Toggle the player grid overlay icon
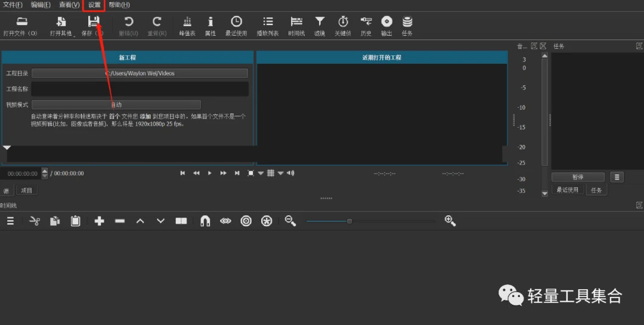Screen dimensions: 644x325 click(271, 173)
